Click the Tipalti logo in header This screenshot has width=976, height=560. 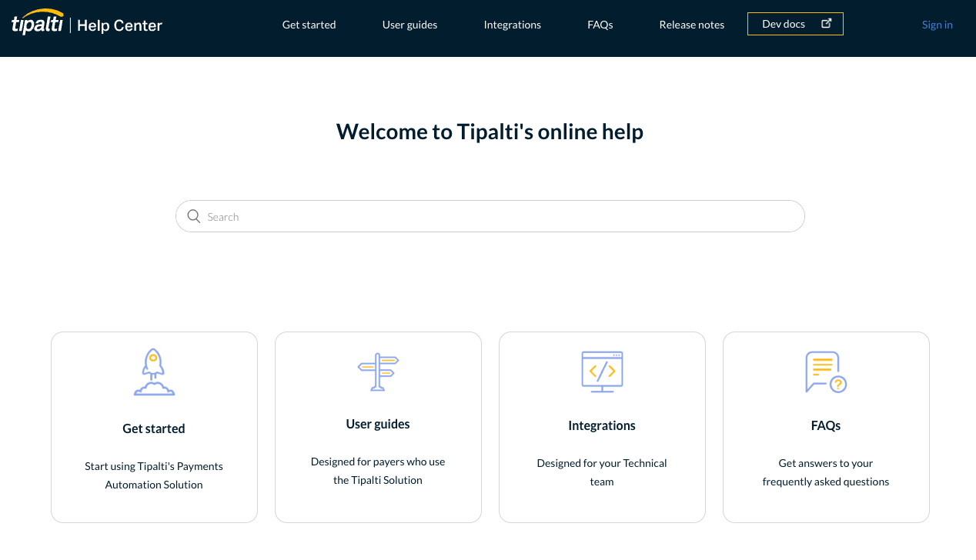[37, 23]
